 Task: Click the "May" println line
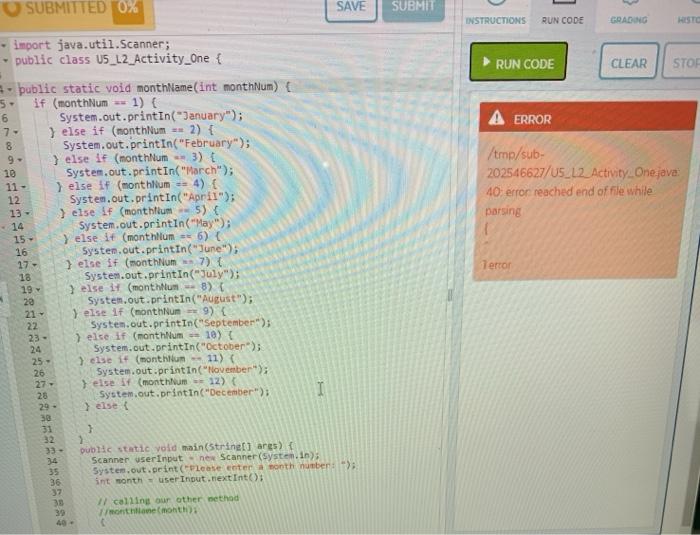click(x=155, y=224)
